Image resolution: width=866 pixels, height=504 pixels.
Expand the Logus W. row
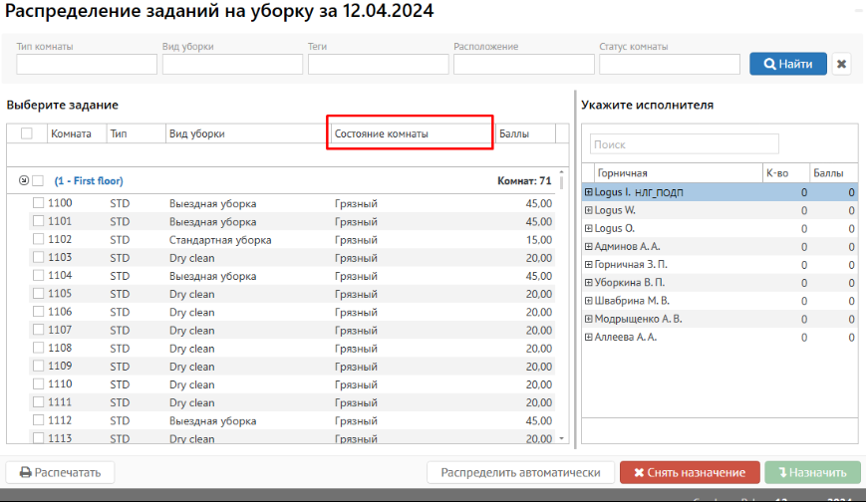point(589,210)
